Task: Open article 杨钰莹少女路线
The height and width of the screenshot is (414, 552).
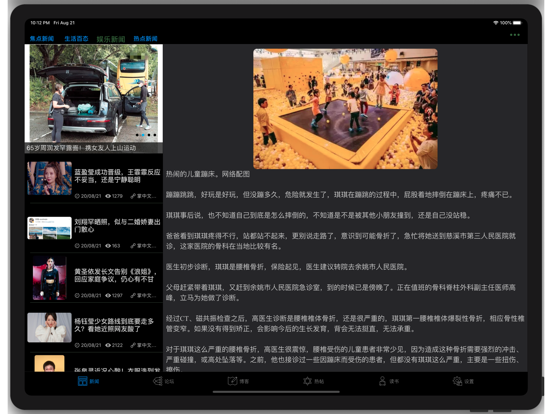Action: [114, 325]
